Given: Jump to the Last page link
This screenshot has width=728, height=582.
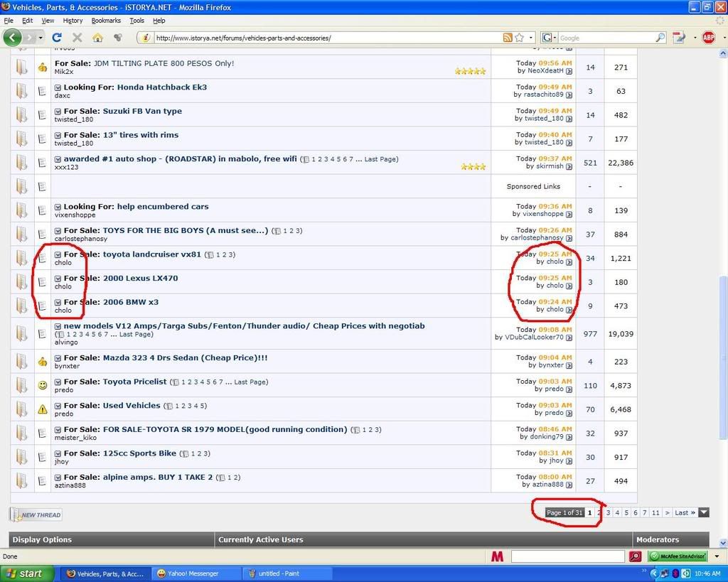Looking at the screenshot, I should (685, 513).
